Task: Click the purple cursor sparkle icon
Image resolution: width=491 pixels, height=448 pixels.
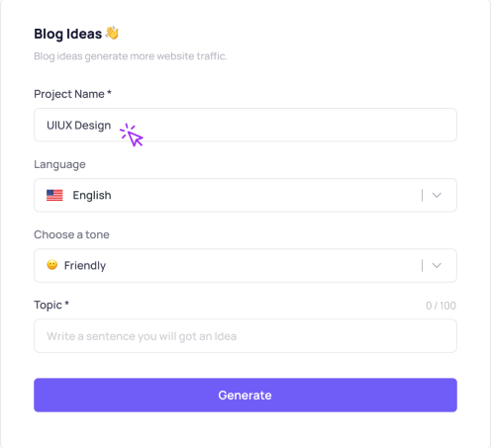Action: pyautogui.click(x=132, y=135)
